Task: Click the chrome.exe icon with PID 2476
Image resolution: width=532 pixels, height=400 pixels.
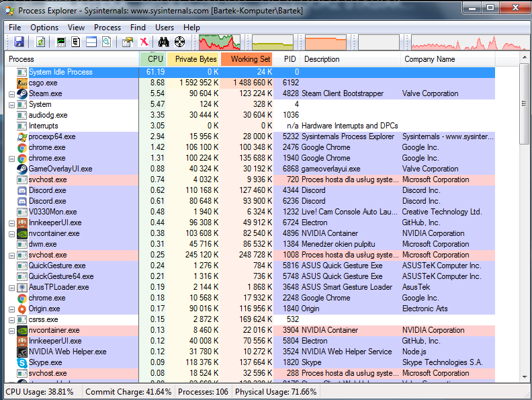Action: coord(22,148)
